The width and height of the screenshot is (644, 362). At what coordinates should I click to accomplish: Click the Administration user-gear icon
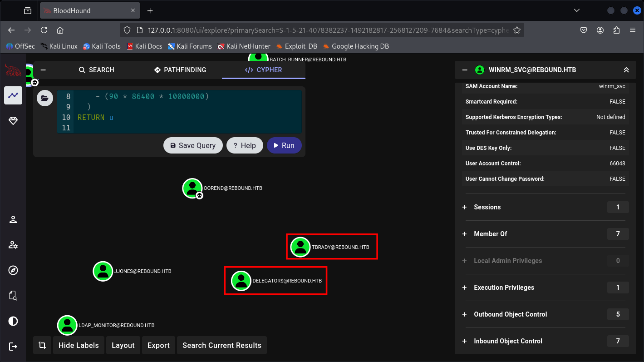tap(13, 245)
